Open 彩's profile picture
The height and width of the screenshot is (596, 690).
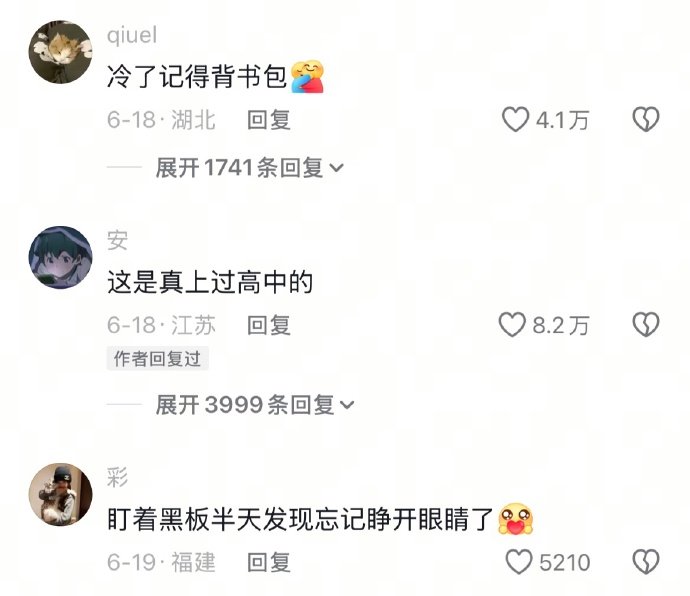pyautogui.click(x=61, y=494)
